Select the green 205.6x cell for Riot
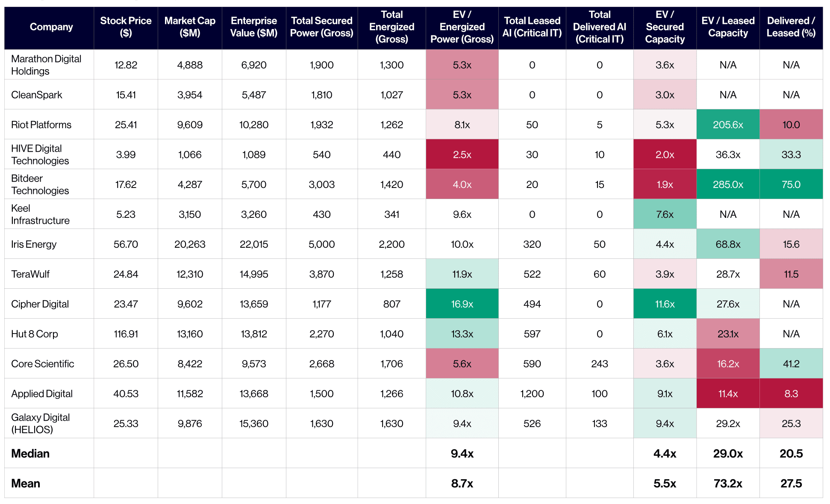Viewport: 830px width, 504px height. (728, 124)
